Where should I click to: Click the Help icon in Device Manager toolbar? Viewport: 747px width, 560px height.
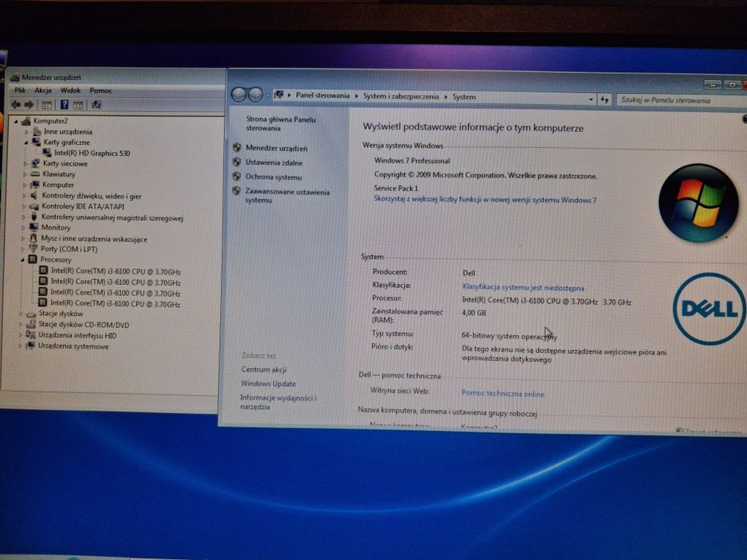pos(64,105)
